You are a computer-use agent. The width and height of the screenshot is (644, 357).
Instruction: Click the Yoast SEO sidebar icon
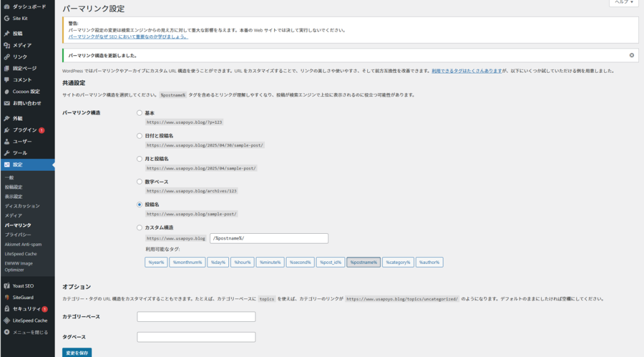tap(6, 286)
